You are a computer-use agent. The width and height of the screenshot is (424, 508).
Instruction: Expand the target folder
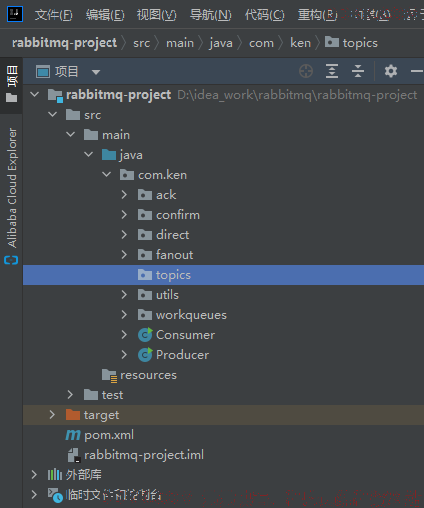[52, 415]
